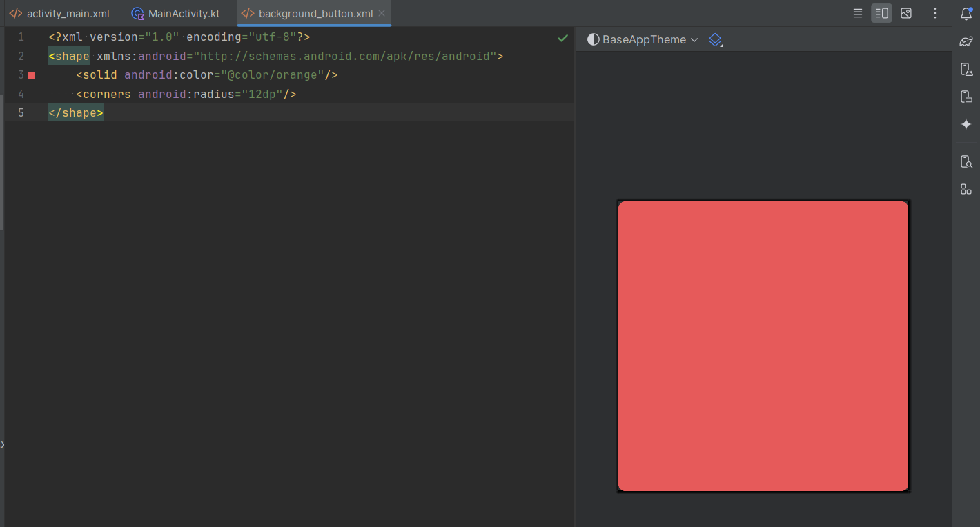The width and height of the screenshot is (980, 527).
Task: Click the green inspection checkmark
Action: click(562, 37)
